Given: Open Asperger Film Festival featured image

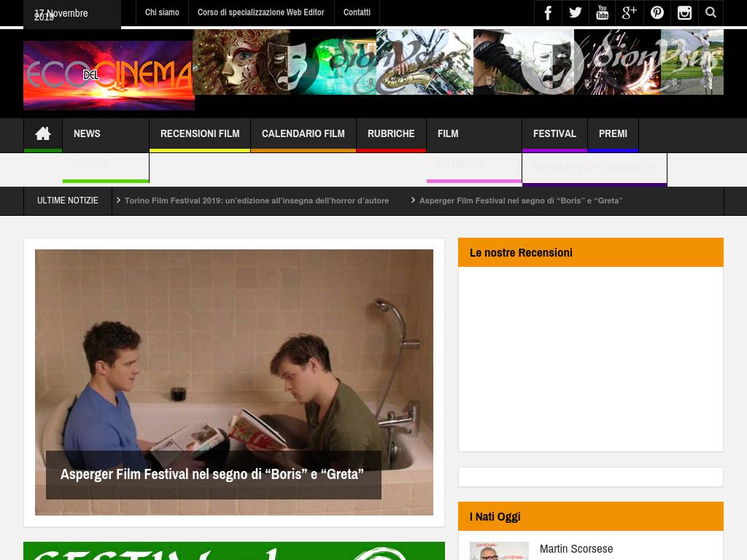Looking at the screenshot, I should coord(234,382).
